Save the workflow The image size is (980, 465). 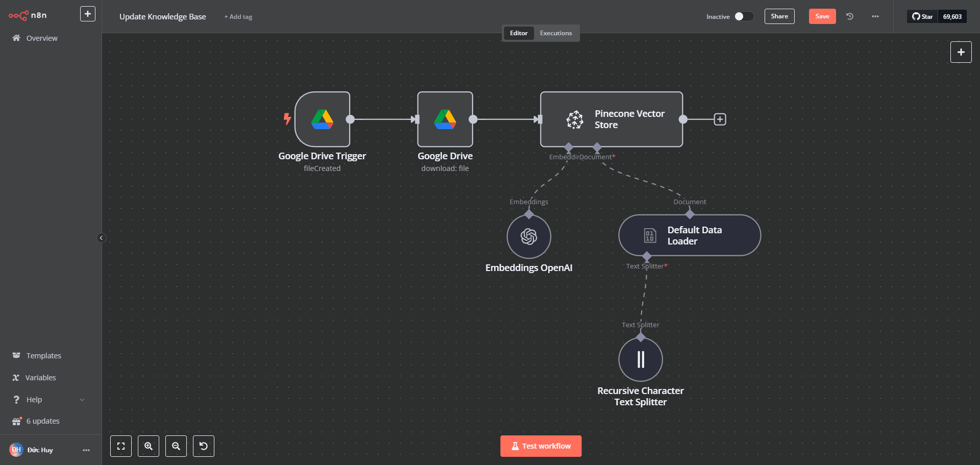click(822, 16)
